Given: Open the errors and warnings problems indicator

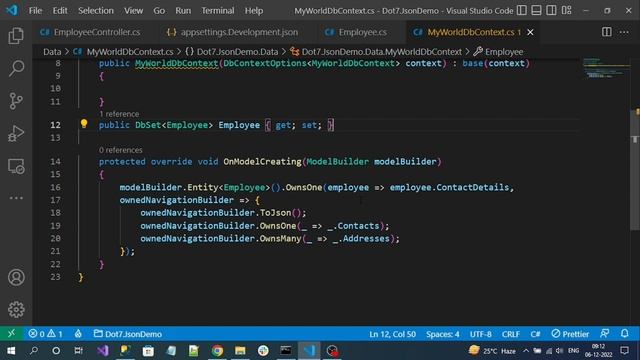Looking at the screenshot, I should click(x=45, y=334).
